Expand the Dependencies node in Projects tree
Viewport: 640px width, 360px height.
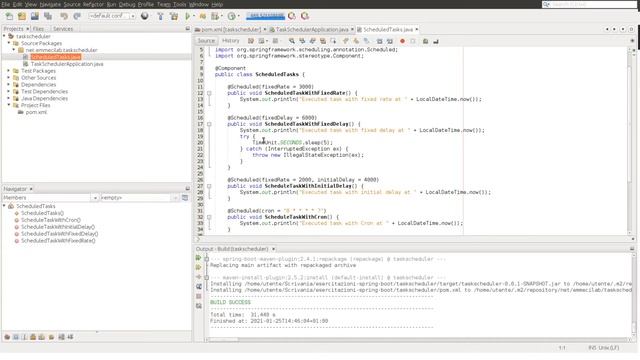click(9, 84)
